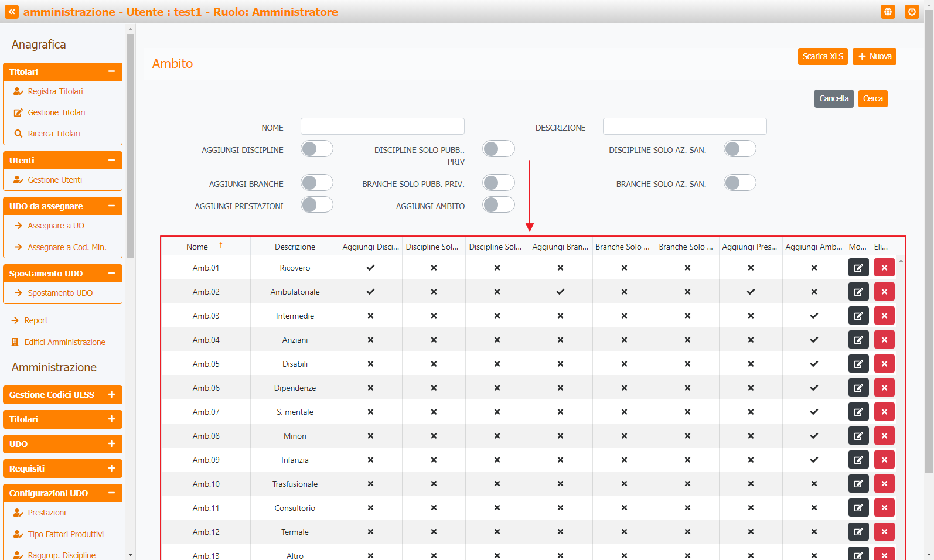Click the Scarica XLS button
Screen dimensions: 934x560
pyautogui.click(x=822, y=57)
